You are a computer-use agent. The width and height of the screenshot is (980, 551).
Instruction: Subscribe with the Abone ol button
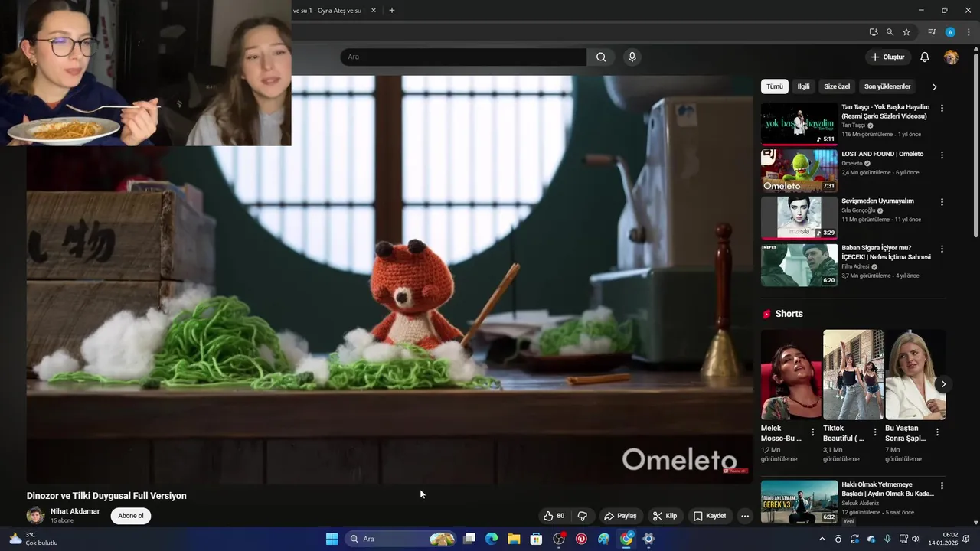(x=131, y=516)
